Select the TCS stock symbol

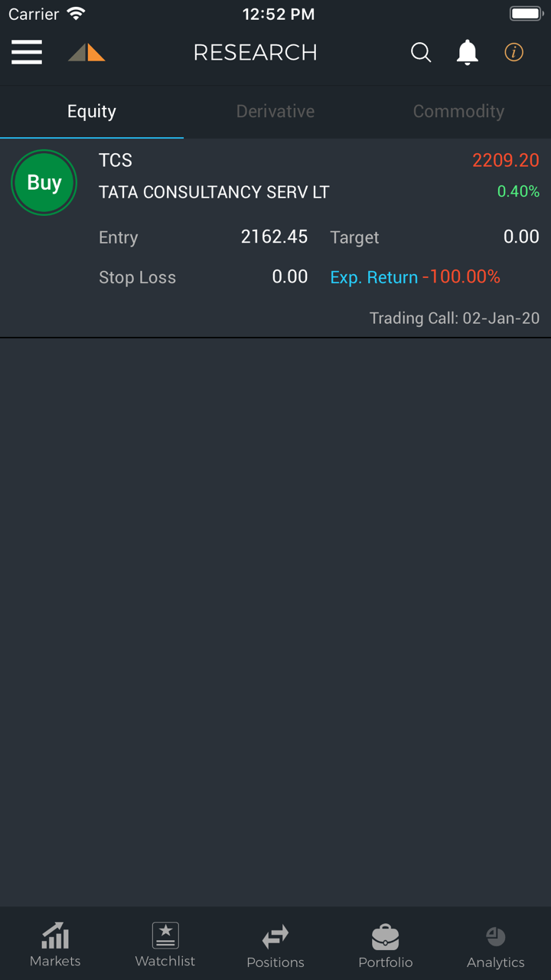point(116,160)
